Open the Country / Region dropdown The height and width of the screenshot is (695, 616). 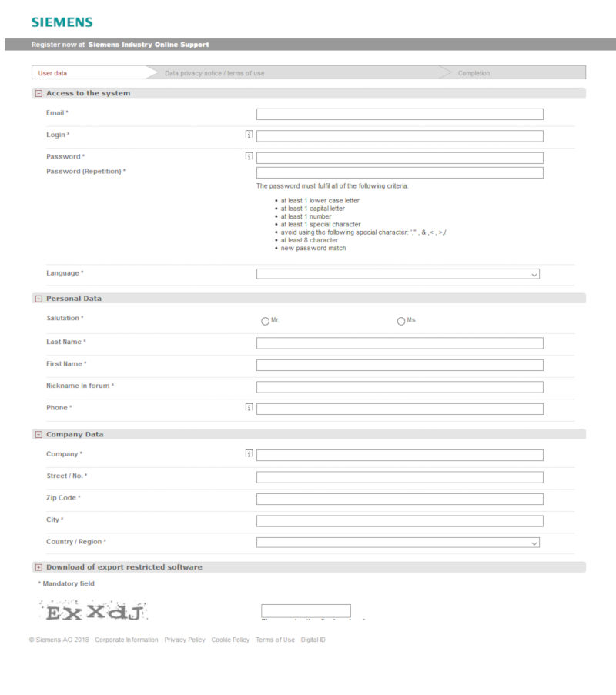pyautogui.click(x=398, y=543)
